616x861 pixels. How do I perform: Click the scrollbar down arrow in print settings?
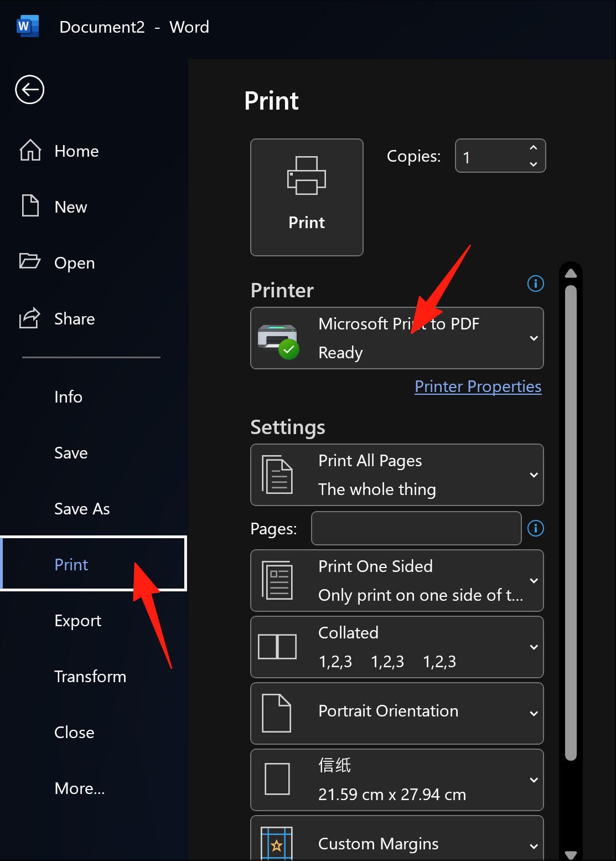(571, 855)
